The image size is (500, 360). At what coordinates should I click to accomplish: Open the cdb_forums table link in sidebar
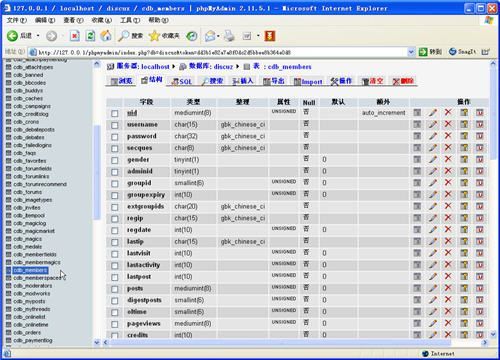click(x=27, y=192)
